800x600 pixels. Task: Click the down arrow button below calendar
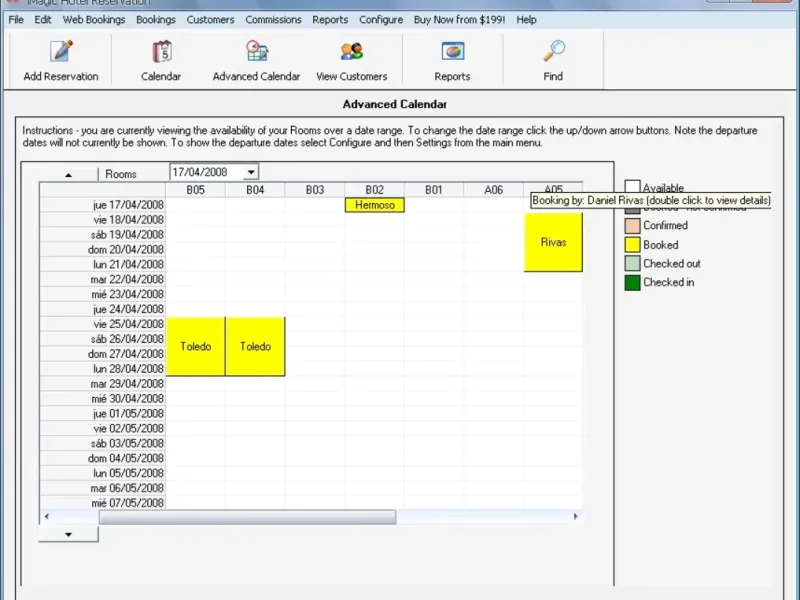click(x=68, y=534)
